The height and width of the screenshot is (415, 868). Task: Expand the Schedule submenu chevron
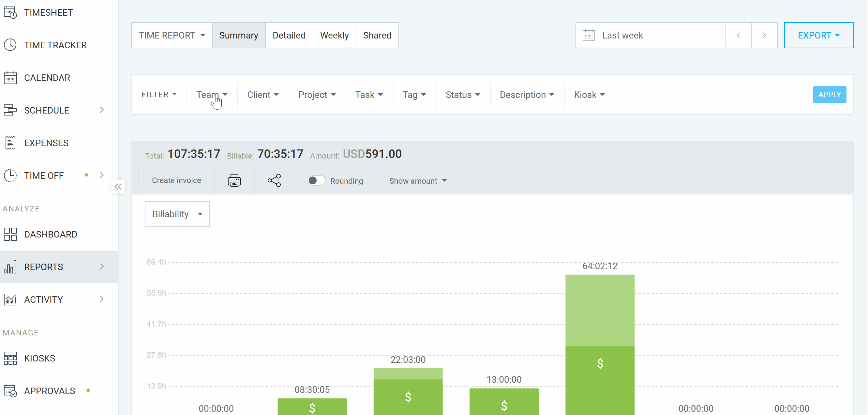pyautogui.click(x=102, y=110)
